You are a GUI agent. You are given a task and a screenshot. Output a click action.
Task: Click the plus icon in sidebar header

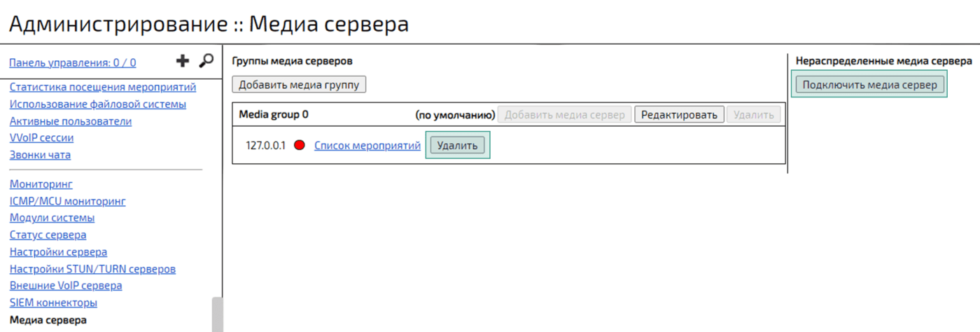(182, 62)
